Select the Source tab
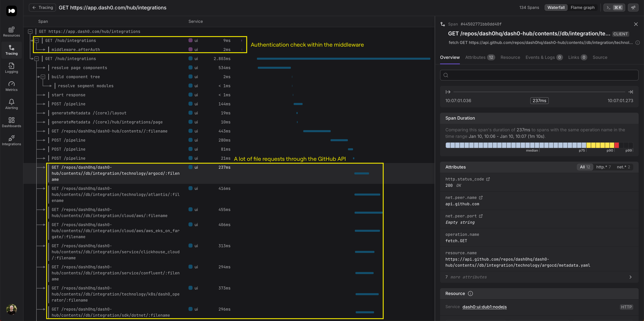 tap(600, 58)
